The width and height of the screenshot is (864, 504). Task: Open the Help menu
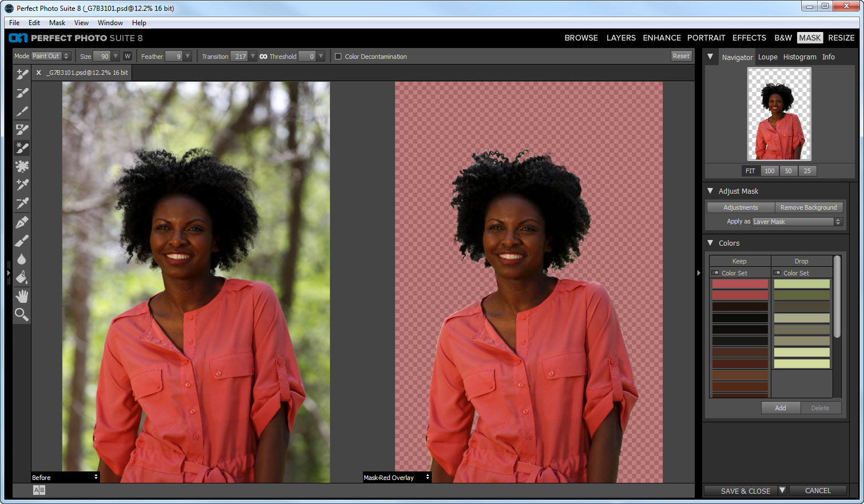[139, 23]
